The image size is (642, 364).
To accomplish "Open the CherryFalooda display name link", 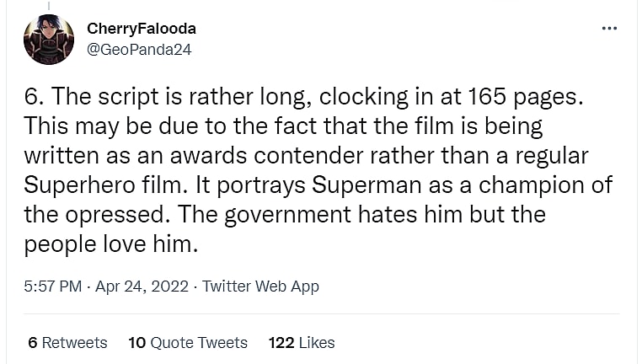I will point(141,29).
